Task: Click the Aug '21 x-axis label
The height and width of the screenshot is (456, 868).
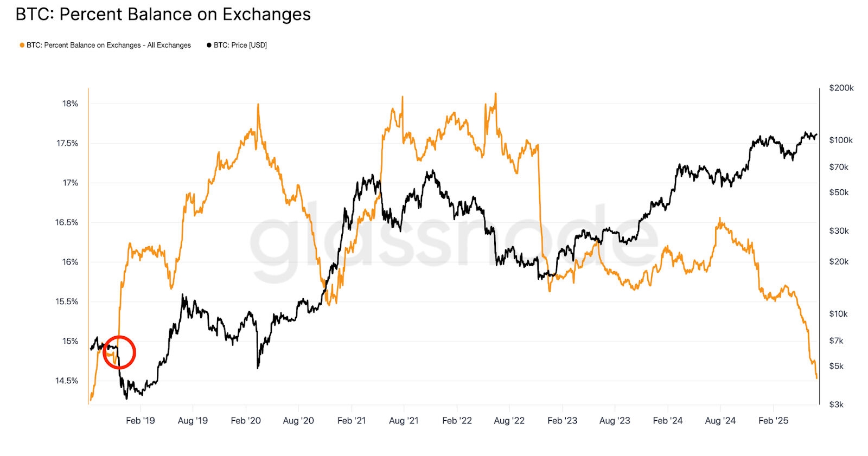Action: [404, 420]
